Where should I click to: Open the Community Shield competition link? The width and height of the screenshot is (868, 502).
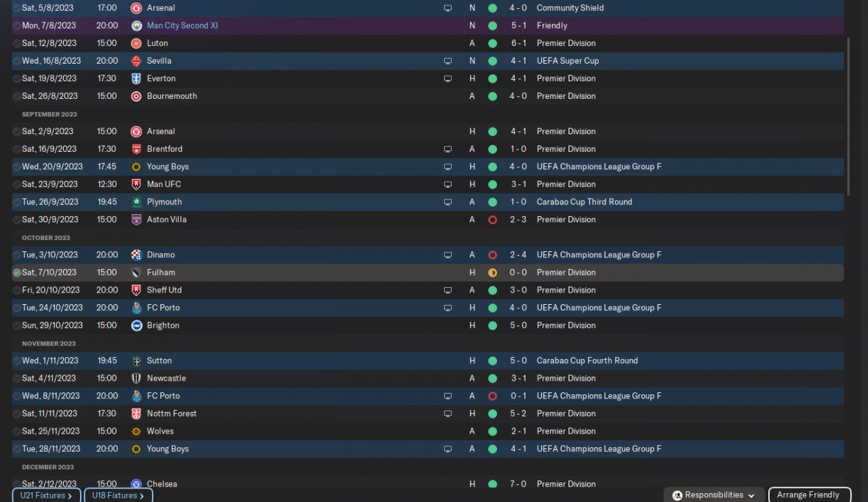(570, 8)
